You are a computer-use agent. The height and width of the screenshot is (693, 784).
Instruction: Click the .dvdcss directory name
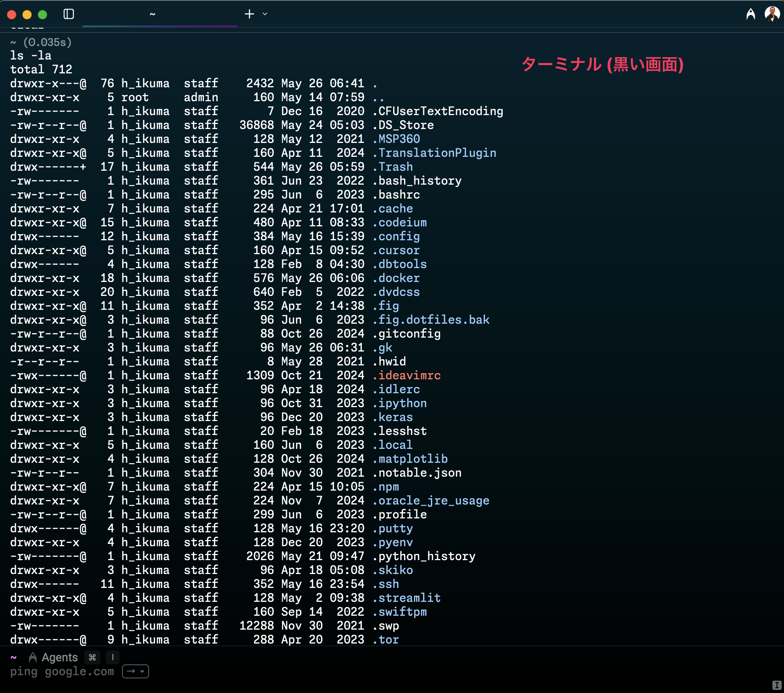click(396, 292)
